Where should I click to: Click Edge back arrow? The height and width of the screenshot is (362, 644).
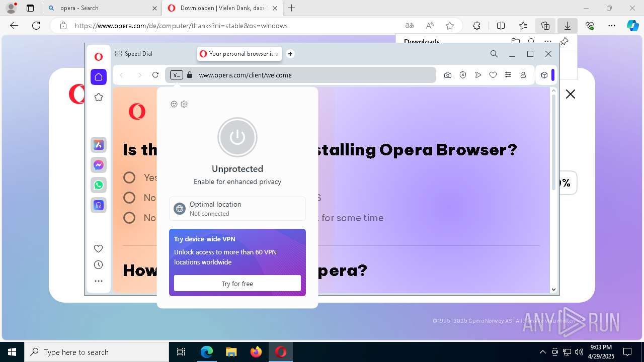click(x=14, y=26)
